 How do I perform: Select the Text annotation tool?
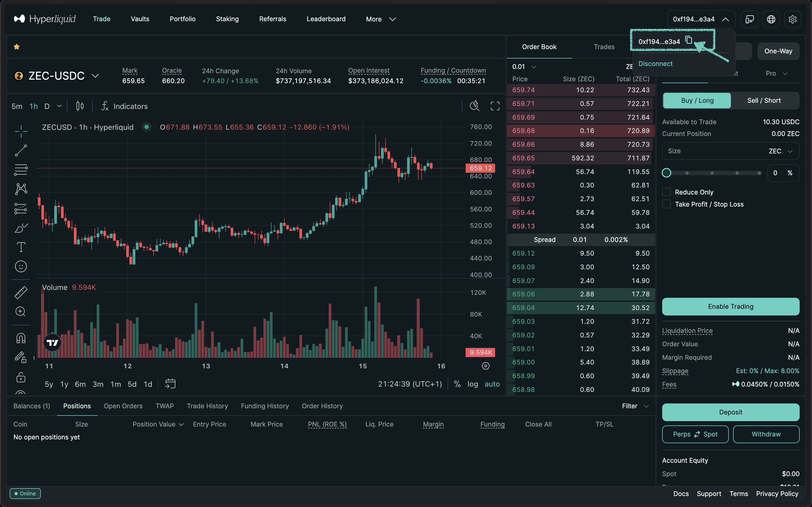[x=21, y=247]
